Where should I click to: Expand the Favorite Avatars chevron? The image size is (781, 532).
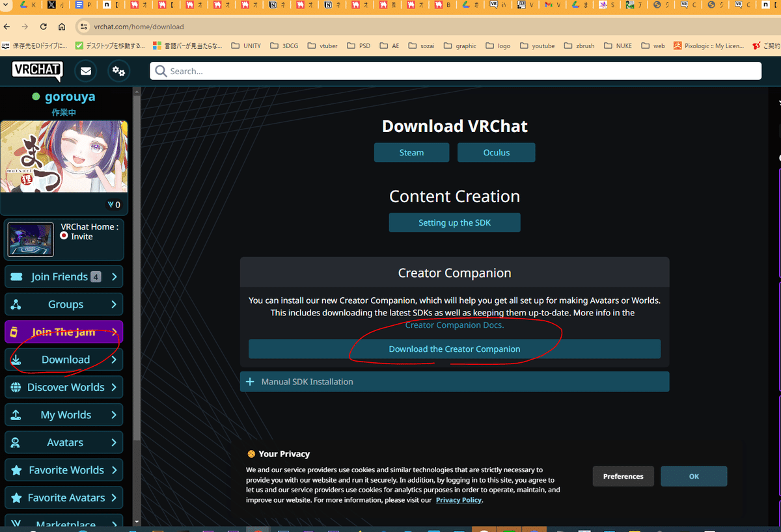[114, 498]
